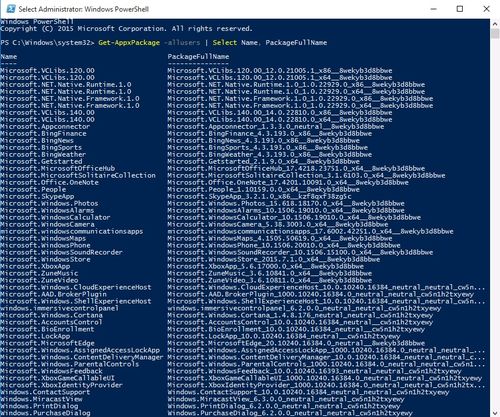Click the WindowsStore full package name
Screen dimensions: 500x417
(274, 260)
